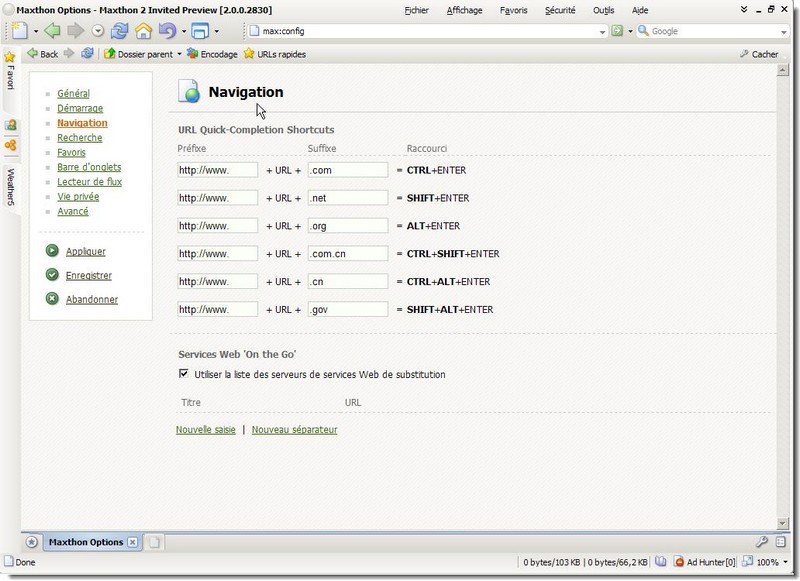Image resolution: width=800 pixels, height=581 pixels.
Task: Open the Go button dropdown arrow
Action: pyautogui.click(x=631, y=32)
